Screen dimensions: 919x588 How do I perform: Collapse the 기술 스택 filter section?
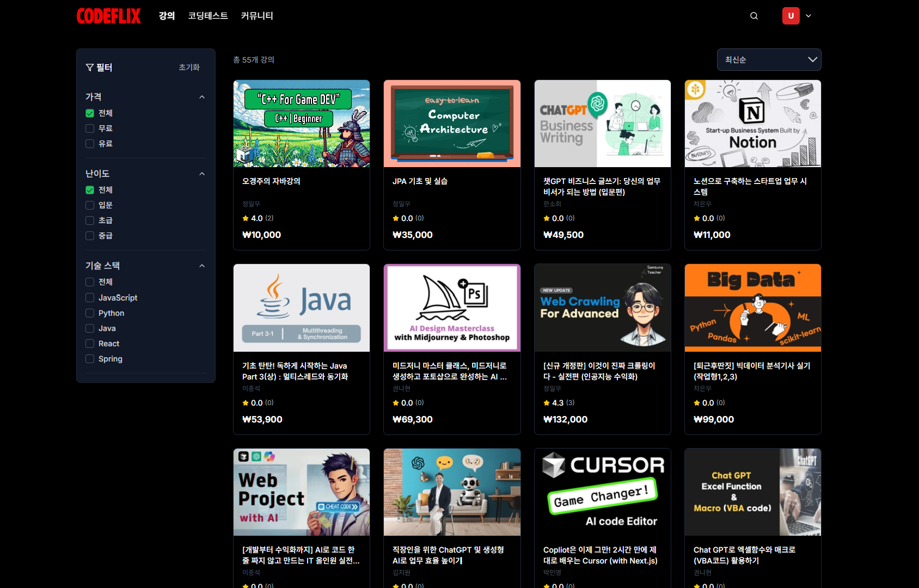pos(202,266)
